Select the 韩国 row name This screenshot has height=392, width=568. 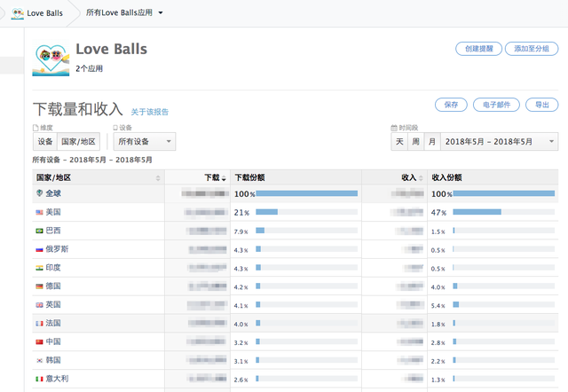pyautogui.click(x=53, y=360)
